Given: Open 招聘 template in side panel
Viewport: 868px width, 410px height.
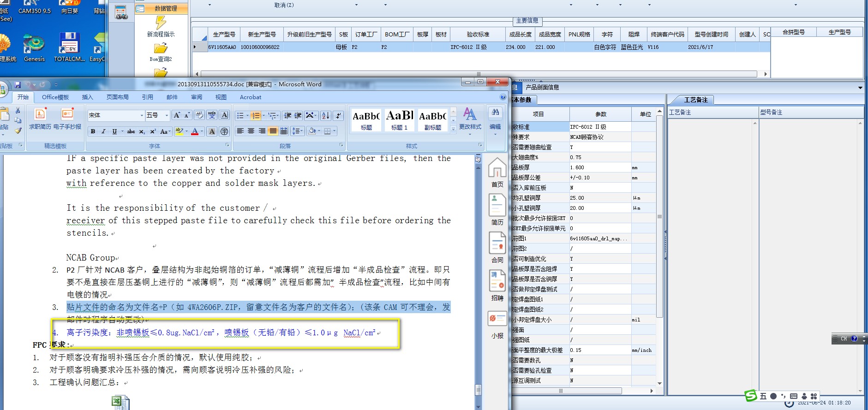Looking at the screenshot, I should pyautogui.click(x=497, y=285).
